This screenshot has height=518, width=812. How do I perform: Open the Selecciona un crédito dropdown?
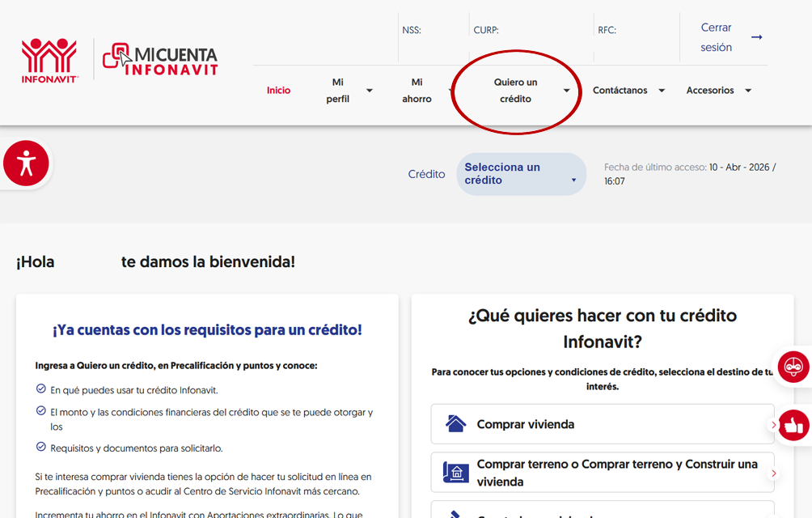[521, 174]
